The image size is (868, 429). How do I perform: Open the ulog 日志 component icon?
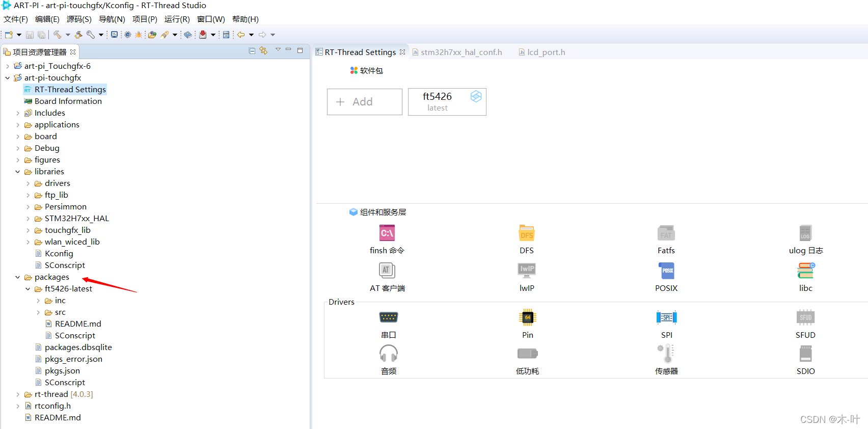click(x=805, y=233)
